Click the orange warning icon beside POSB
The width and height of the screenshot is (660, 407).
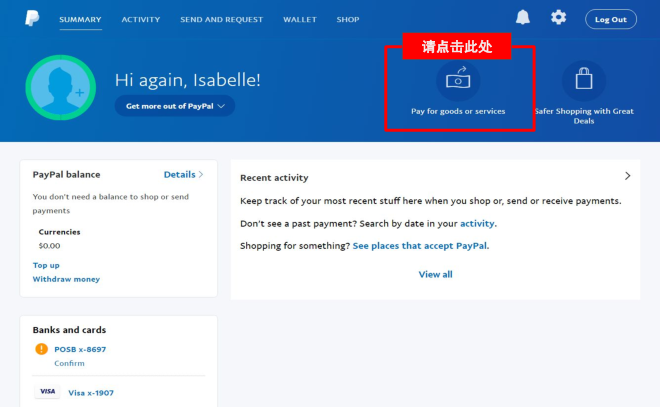(x=41, y=349)
